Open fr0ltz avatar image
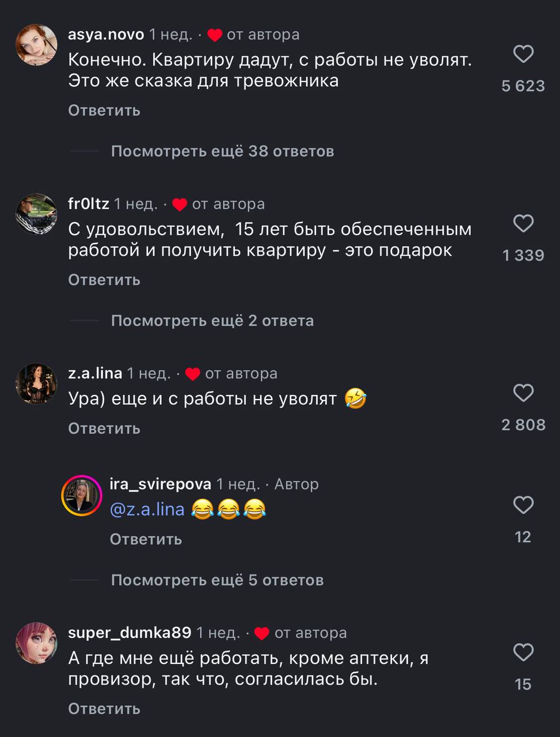The width and height of the screenshot is (560, 737). tap(36, 214)
